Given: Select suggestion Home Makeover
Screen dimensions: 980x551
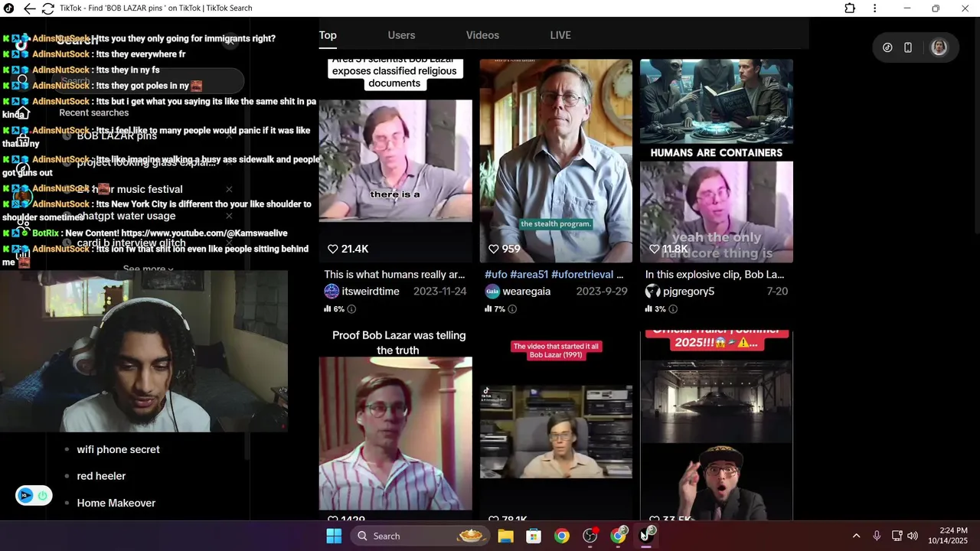Looking at the screenshot, I should [x=116, y=503].
